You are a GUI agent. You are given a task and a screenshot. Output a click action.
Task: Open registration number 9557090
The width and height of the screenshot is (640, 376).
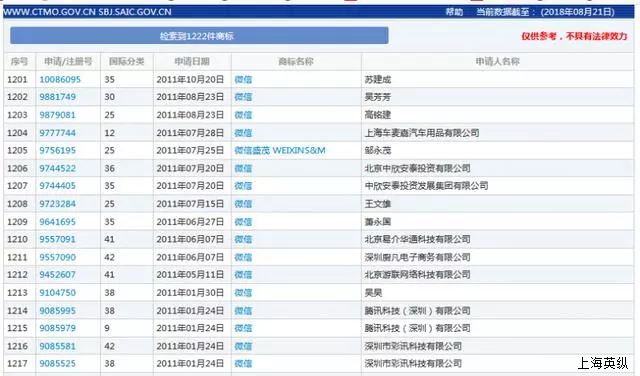tap(58, 258)
